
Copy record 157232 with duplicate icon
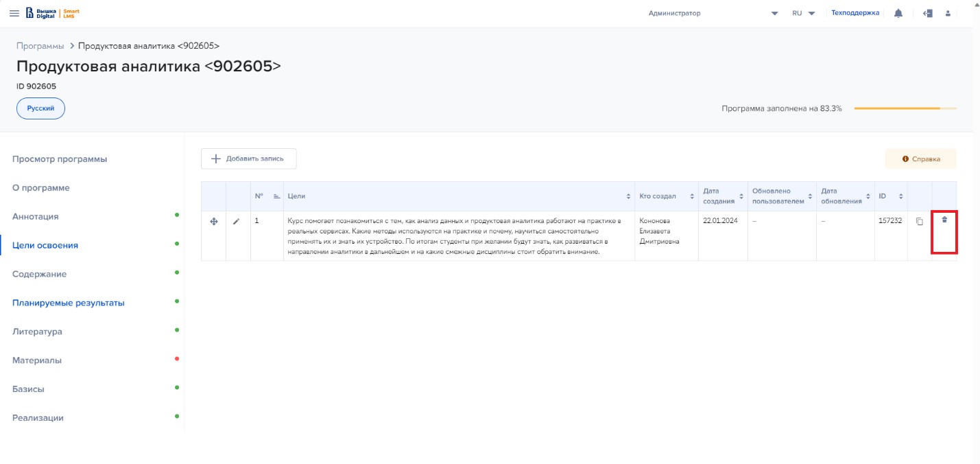coord(920,221)
